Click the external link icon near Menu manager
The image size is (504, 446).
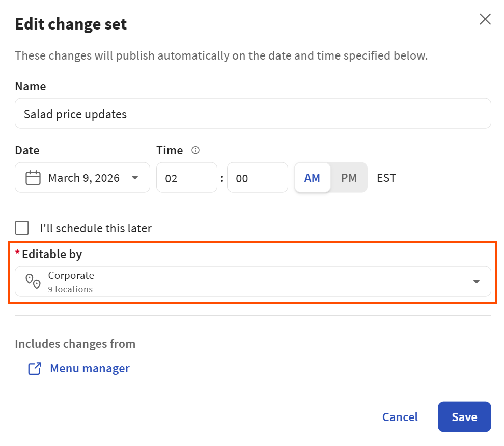click(34, 368)
